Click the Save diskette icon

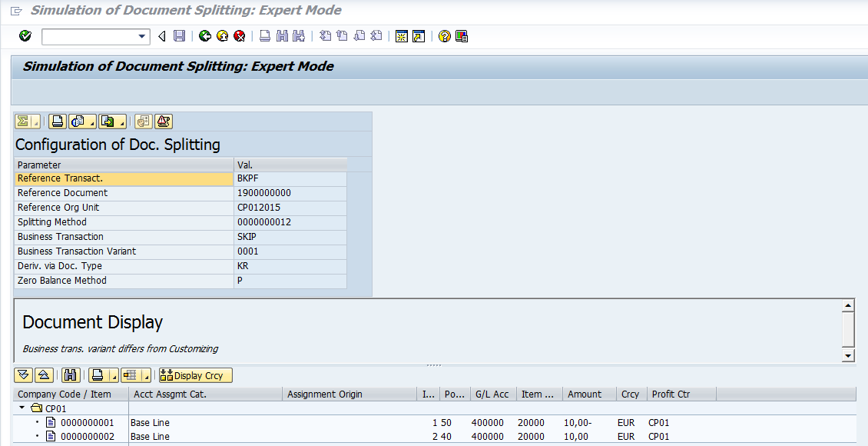point(179,36)
